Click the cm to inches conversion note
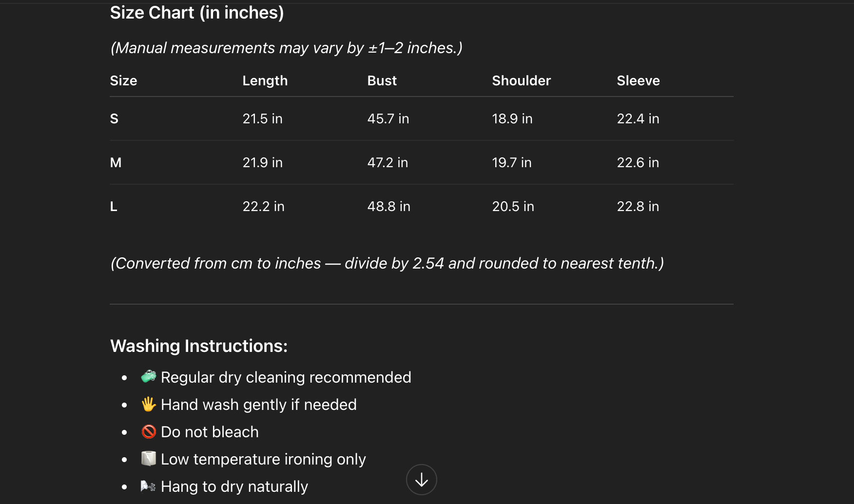This screenshot has width=854, height=504. click(387, 263)
